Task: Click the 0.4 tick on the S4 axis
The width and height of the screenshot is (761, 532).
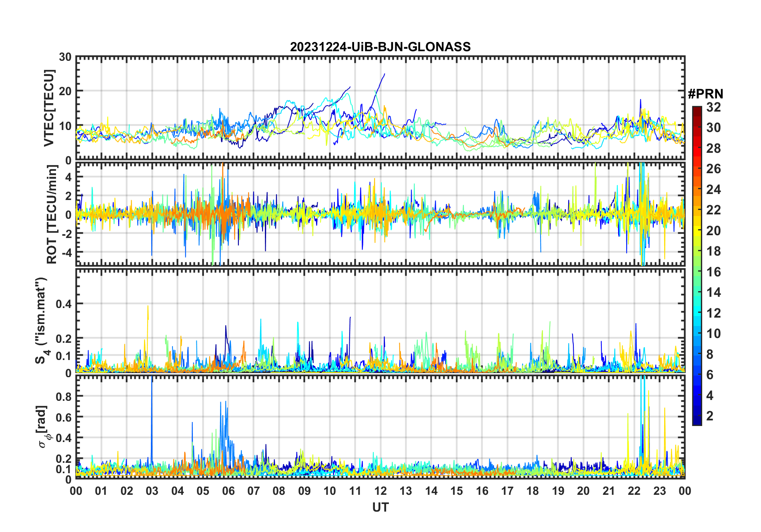Action: (x=64, y=304)
